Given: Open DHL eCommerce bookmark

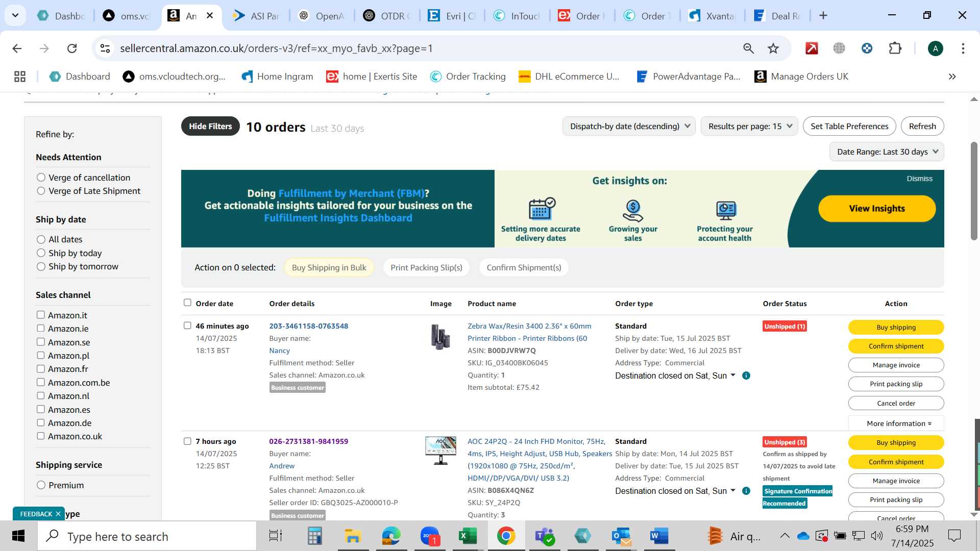Looking at the screenshot, I should (x=569, y=77).
